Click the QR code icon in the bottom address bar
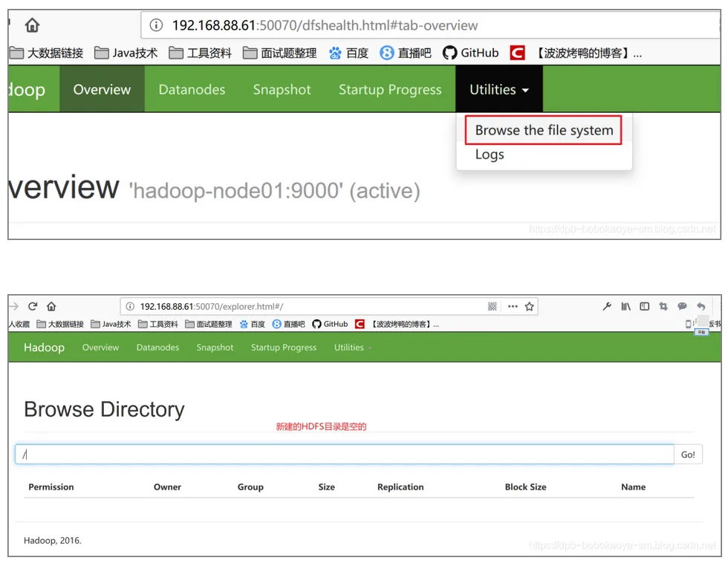This screenshot has width=728, height=569. 492,306
